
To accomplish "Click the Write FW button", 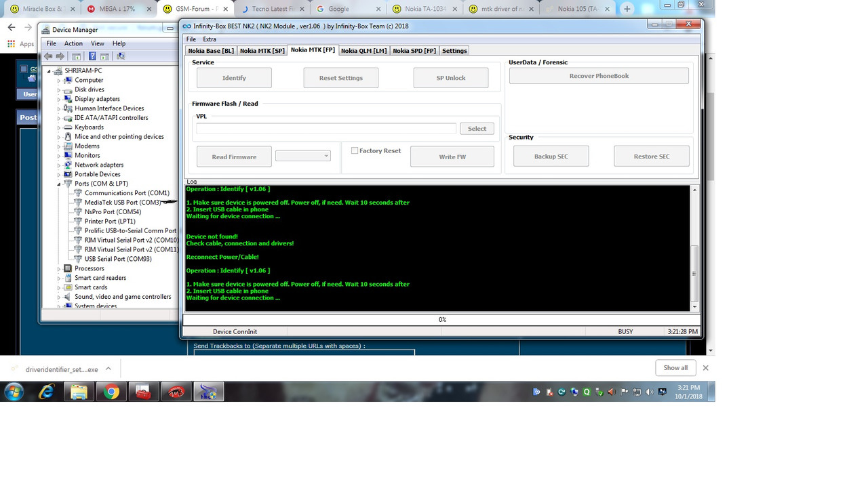I will (452, 157).
